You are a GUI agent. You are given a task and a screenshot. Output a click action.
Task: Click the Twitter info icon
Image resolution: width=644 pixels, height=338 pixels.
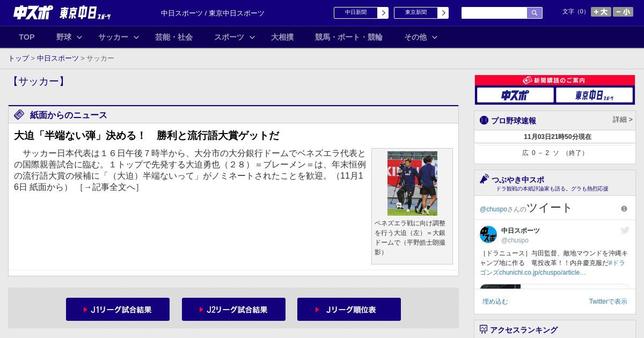point(624,209)
